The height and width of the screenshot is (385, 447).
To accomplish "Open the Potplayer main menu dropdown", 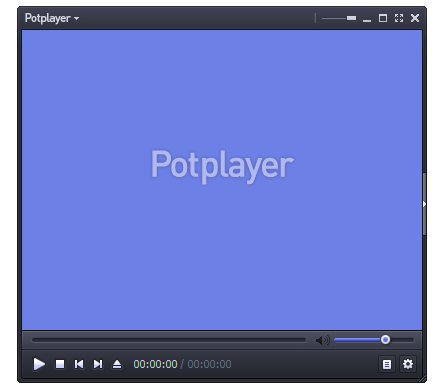I will click(x=52, y=18).
